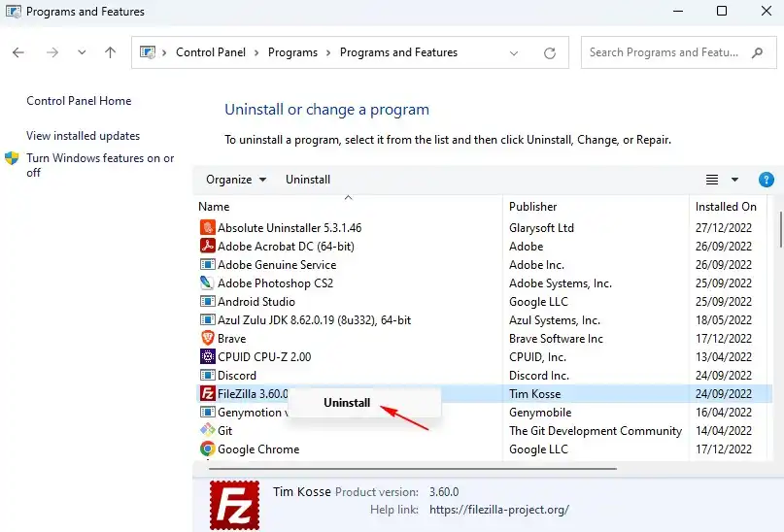The image size is (784, 532).
Task: Click the Adobe Acrobat DC icon
Action: tap(208, 247)
